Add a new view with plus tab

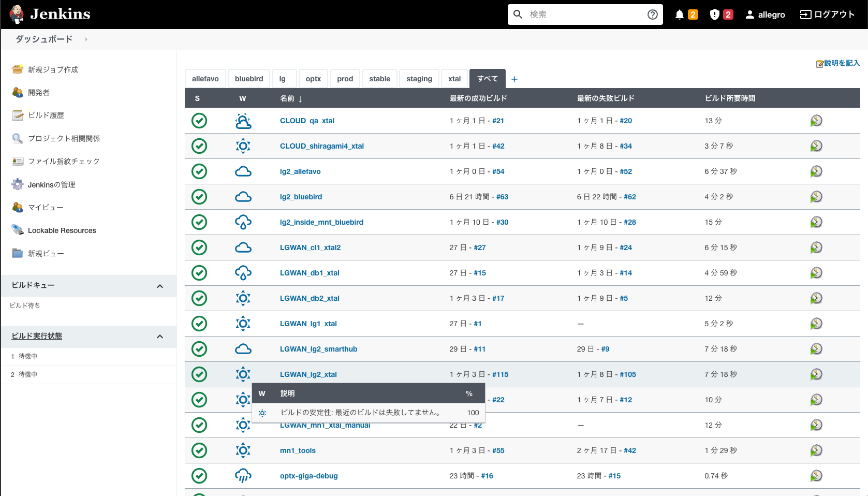(x=514, y=79)
